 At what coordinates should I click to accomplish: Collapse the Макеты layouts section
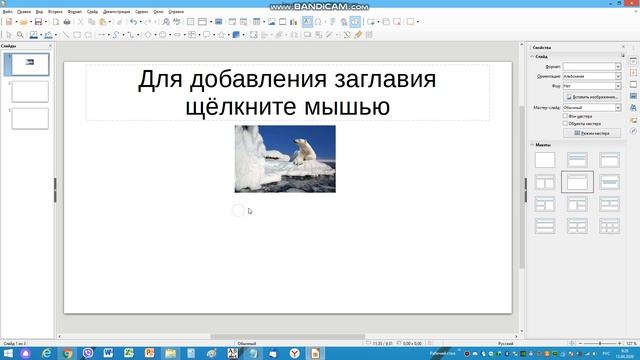tap(532, 144)
